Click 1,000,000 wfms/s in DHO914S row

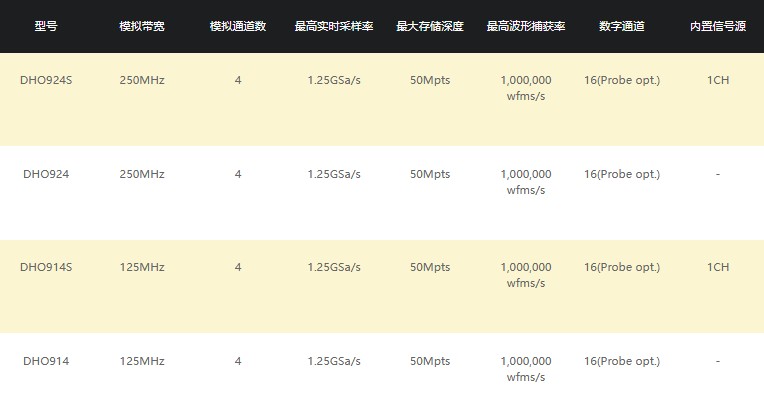(x=526, y=275)
